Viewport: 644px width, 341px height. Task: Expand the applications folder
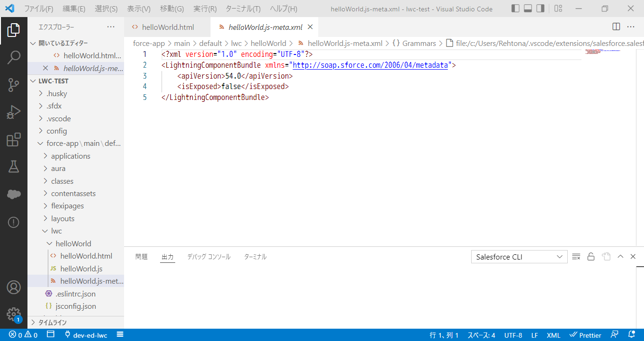(76, 156)
